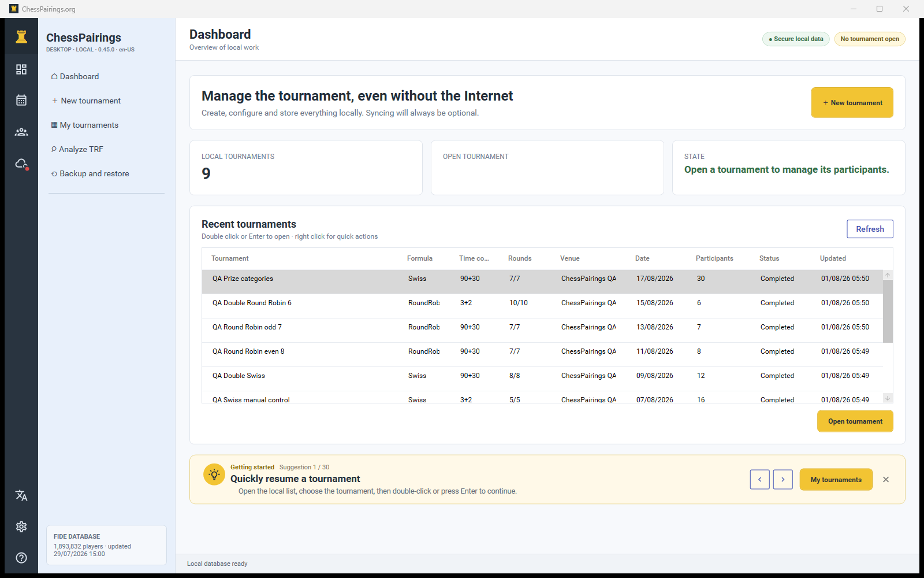This screenshot has height=578, width=924.
Task: Sort by Formula column header
Action: 420,258
